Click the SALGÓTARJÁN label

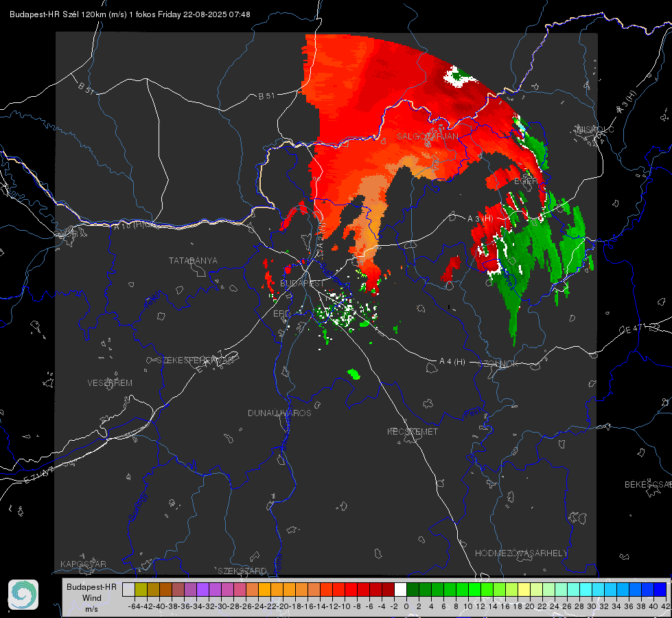pos(427,137)
